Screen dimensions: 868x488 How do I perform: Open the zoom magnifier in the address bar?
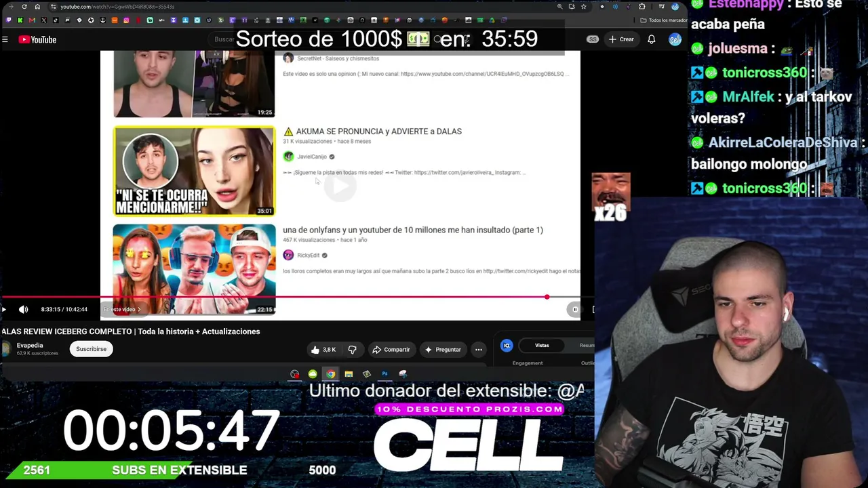click(x=559, y=7)
